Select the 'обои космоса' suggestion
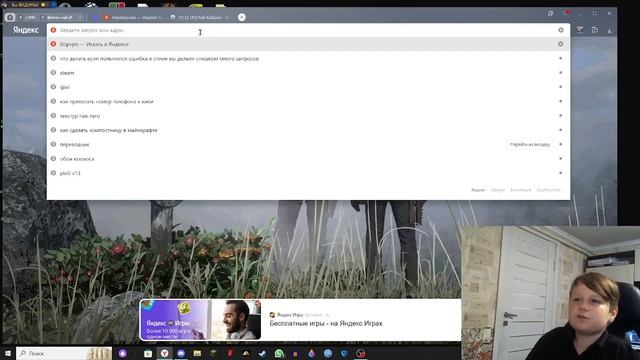The image size is (640, 360). (x=308, y=158)
